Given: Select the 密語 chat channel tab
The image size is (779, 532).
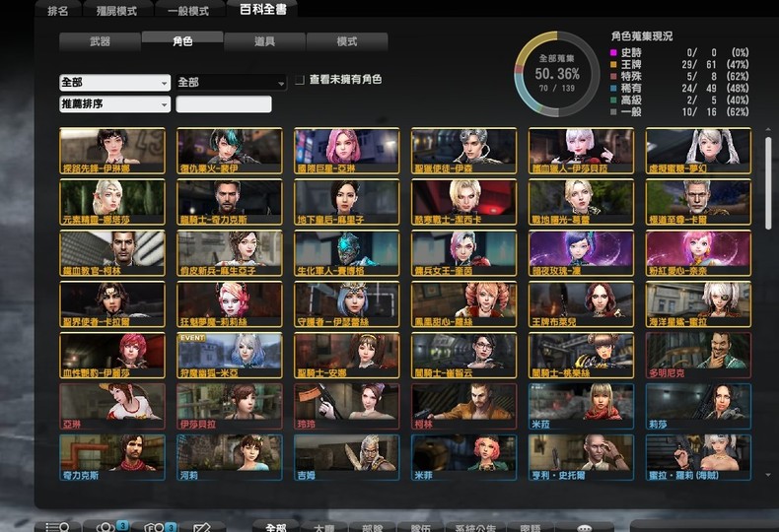Looking at the screenshot, I should pos(531,527).
